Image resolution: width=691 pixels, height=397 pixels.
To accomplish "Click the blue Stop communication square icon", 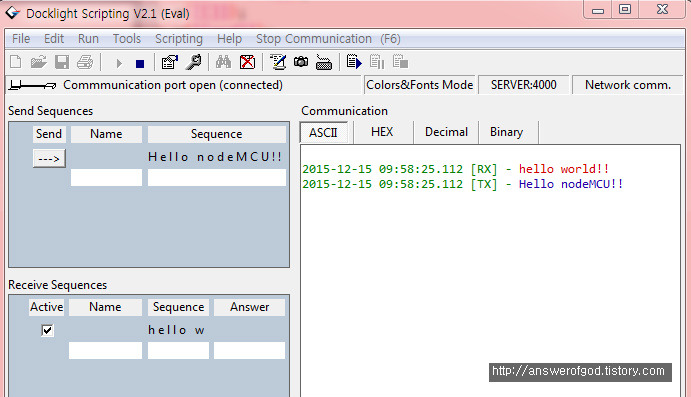I will [140, 64].
